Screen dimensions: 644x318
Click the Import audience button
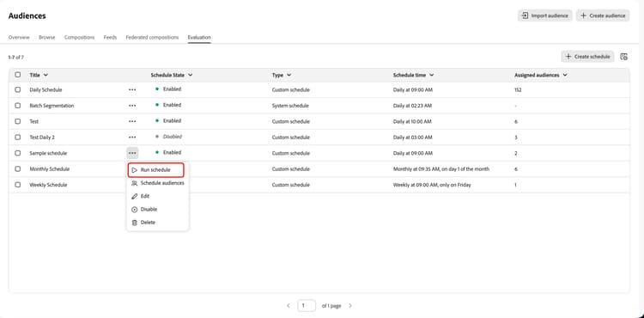coord(544,15)
